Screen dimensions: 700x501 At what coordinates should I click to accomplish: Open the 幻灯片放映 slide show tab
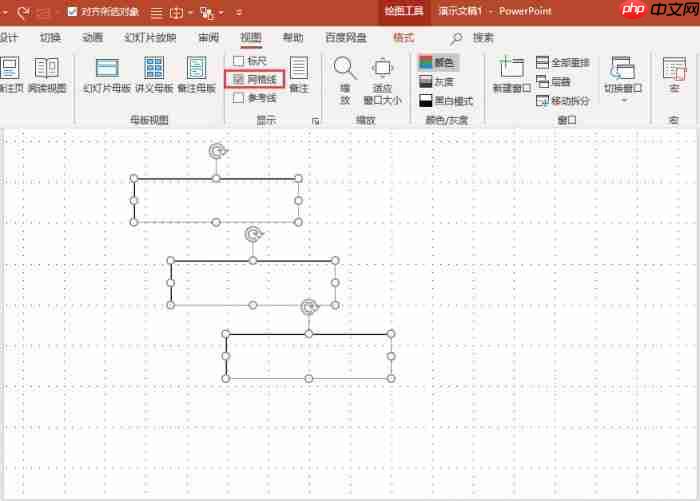[150, 38]
